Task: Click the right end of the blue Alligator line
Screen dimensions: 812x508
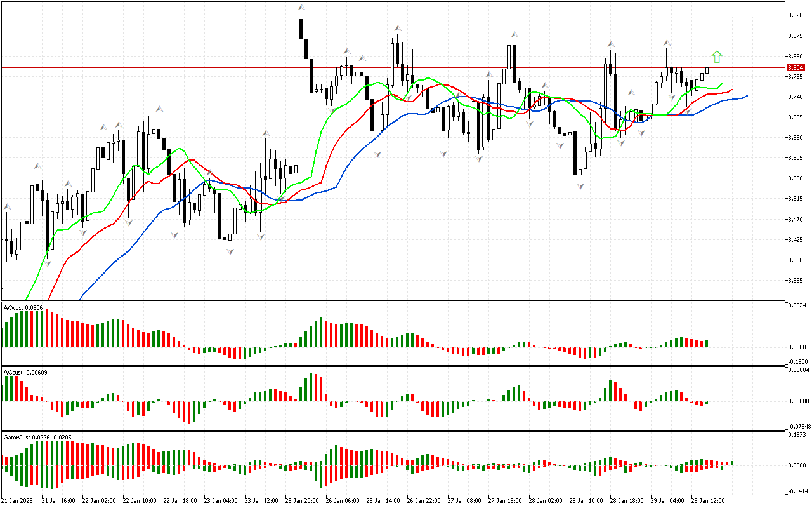Action: point(746,96)
